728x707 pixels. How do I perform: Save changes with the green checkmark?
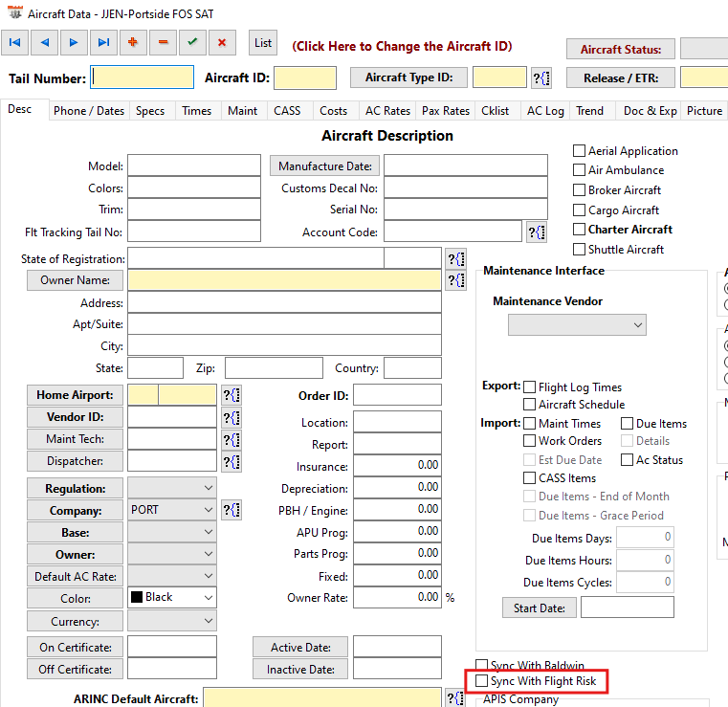192,43
